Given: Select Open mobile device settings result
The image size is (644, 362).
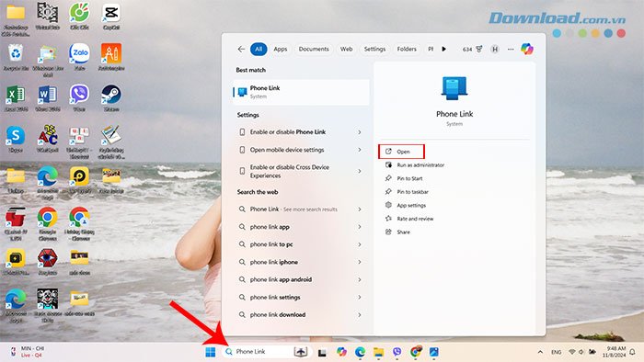Looking at the screenshot, I should 301,150.
